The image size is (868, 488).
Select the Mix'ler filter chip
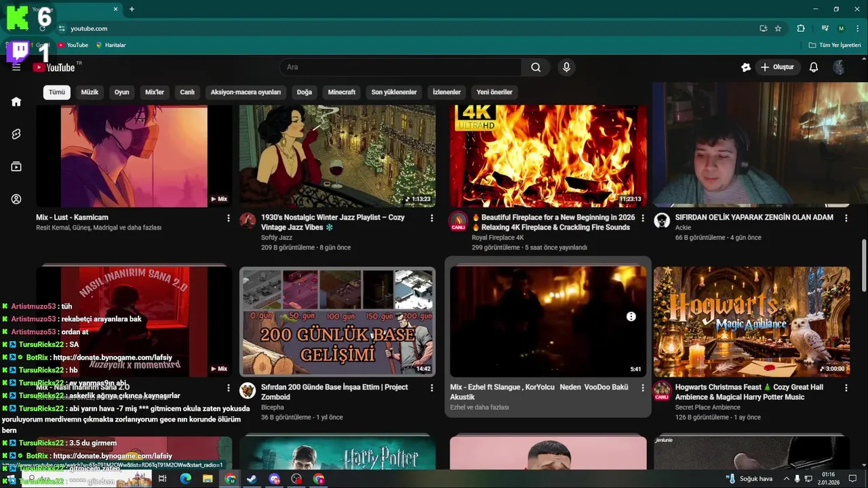tap(155, 92)
